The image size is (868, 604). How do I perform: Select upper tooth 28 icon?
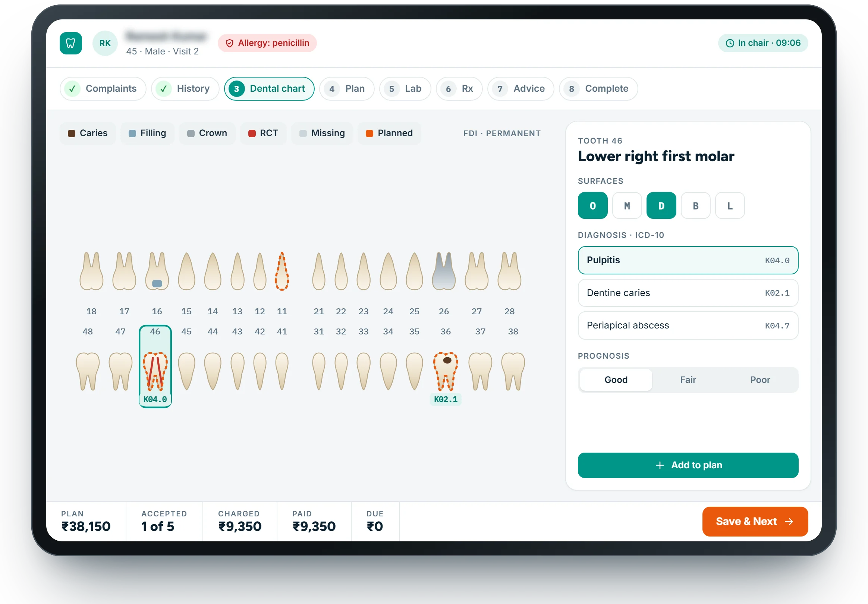[x=510, y=271]
